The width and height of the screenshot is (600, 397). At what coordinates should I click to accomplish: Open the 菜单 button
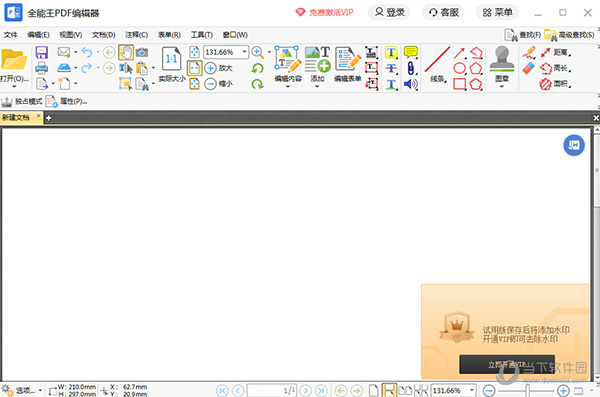point(497,12)
